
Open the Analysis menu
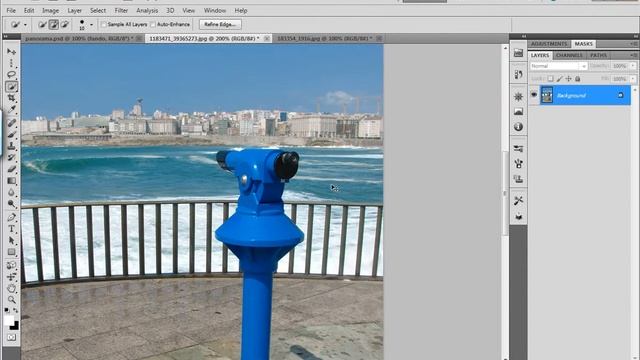tap(147, 11)
